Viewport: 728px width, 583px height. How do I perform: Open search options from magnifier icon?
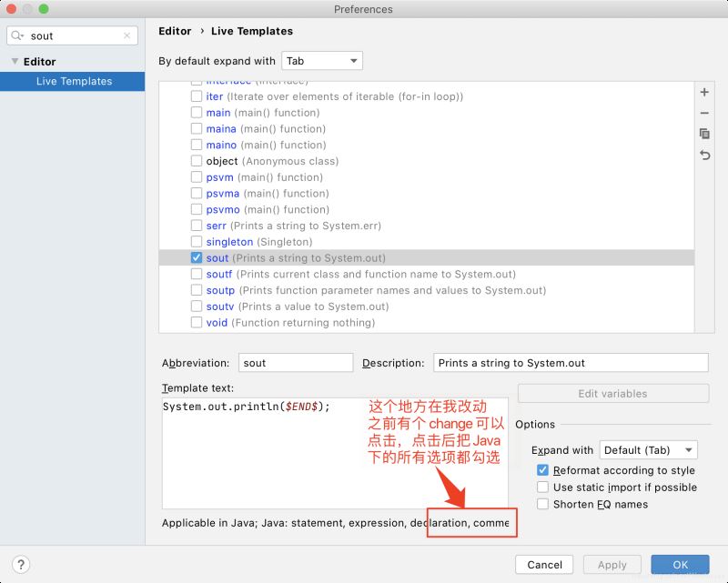16,35
